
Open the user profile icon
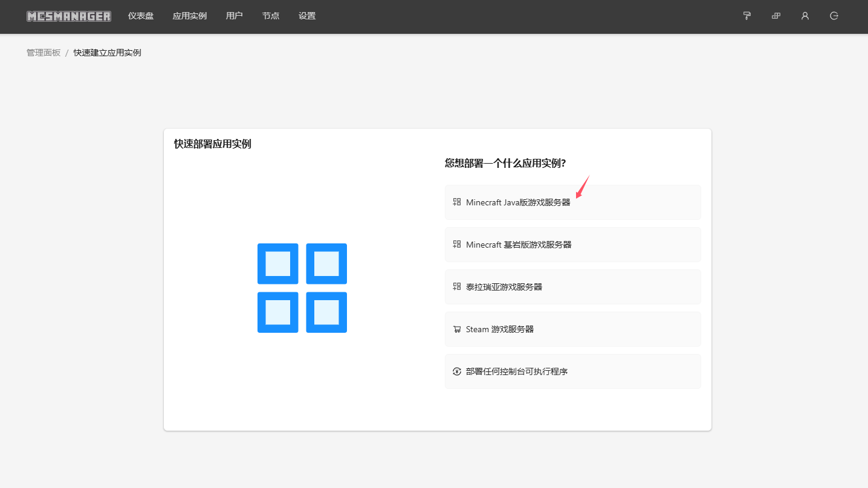click(805, 16)
